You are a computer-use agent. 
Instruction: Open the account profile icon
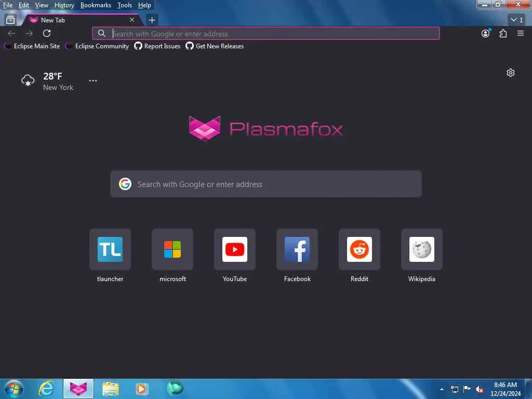click(x=486, y=33)
